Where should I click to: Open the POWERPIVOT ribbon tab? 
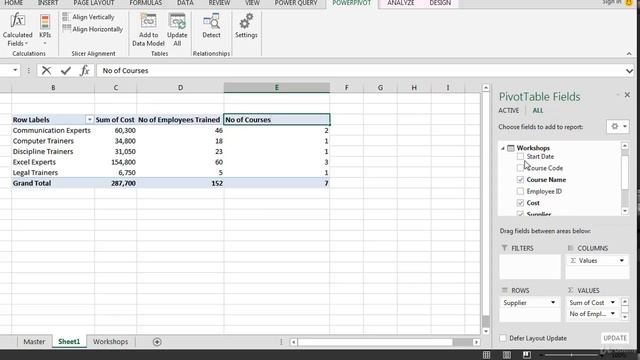pyautogui.click(x=352, y=3)
